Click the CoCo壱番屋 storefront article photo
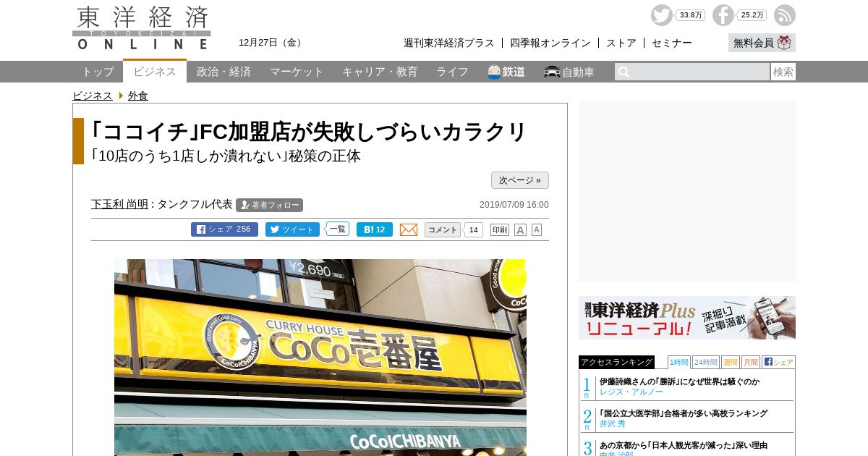This screenshot has width=868, height=456. point(320,358)
